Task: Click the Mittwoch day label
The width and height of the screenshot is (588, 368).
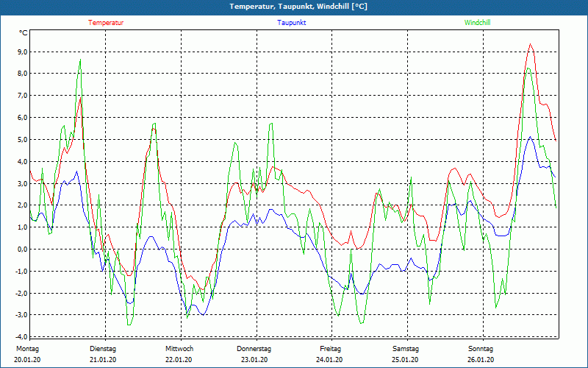Action: tap(179, 349)
